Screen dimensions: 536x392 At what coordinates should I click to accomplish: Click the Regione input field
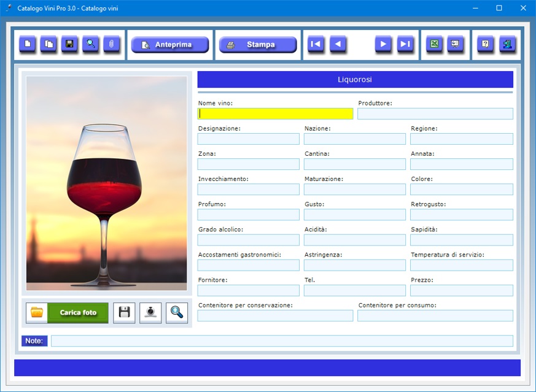pos(462,139)
